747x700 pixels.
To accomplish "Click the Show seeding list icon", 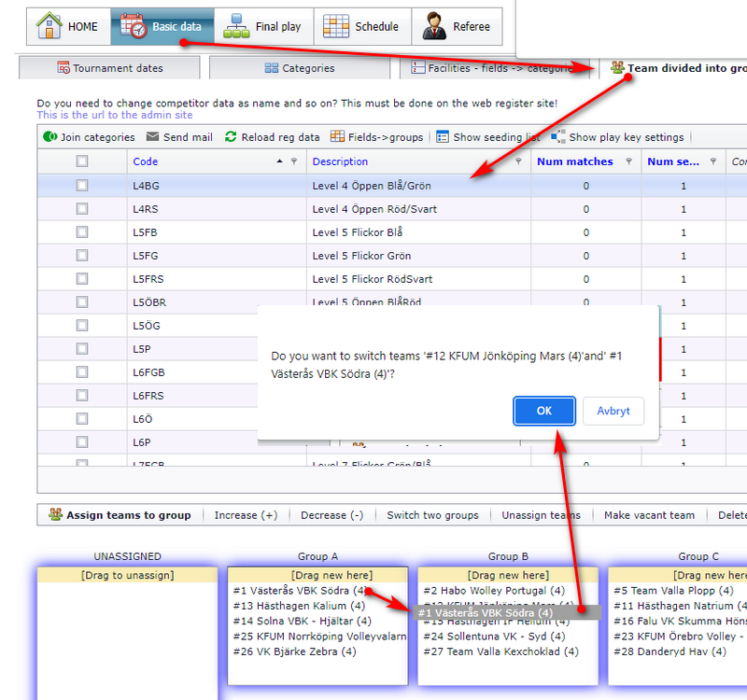I will coord(443,136).
